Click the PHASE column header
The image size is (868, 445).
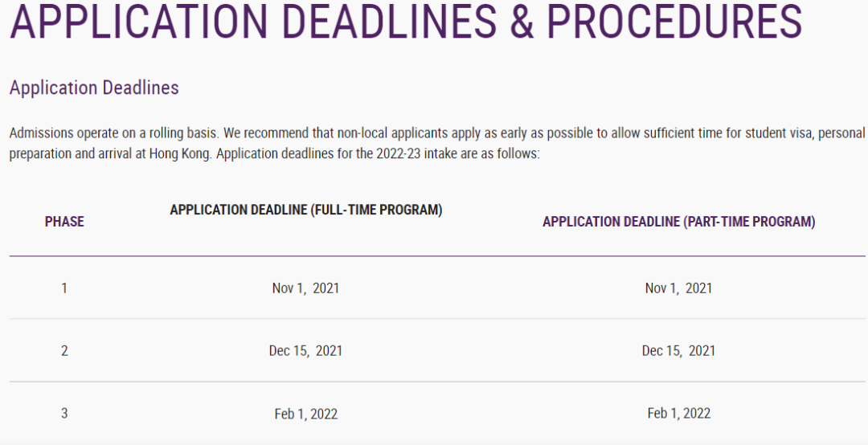point(64,222)
